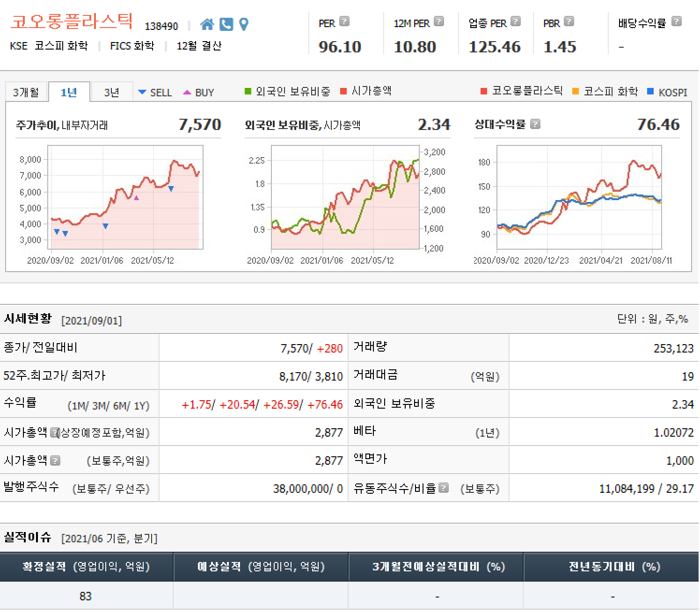Switch to the 3년 chart tab

click(x=111, y=92)
